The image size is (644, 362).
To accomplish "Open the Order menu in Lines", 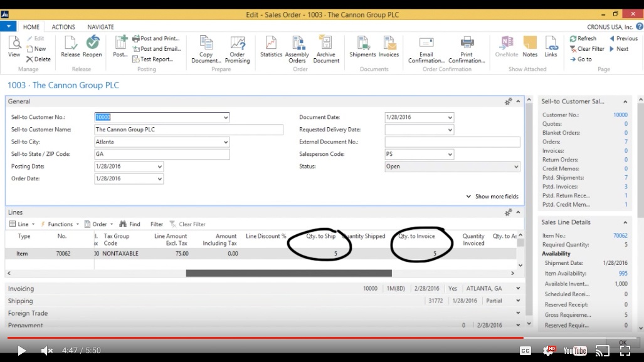I will click(x=98, y=224).
